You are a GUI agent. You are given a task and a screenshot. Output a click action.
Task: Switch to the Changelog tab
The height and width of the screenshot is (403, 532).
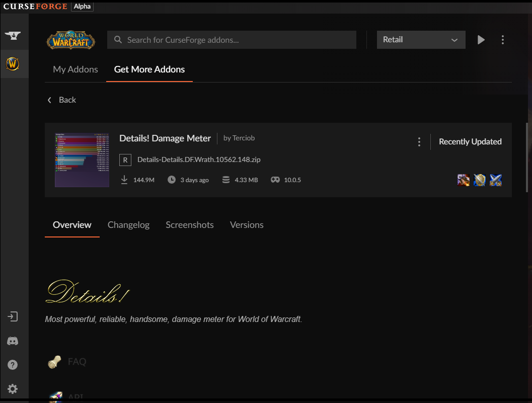pyautogui.click(x=128, y=225)
